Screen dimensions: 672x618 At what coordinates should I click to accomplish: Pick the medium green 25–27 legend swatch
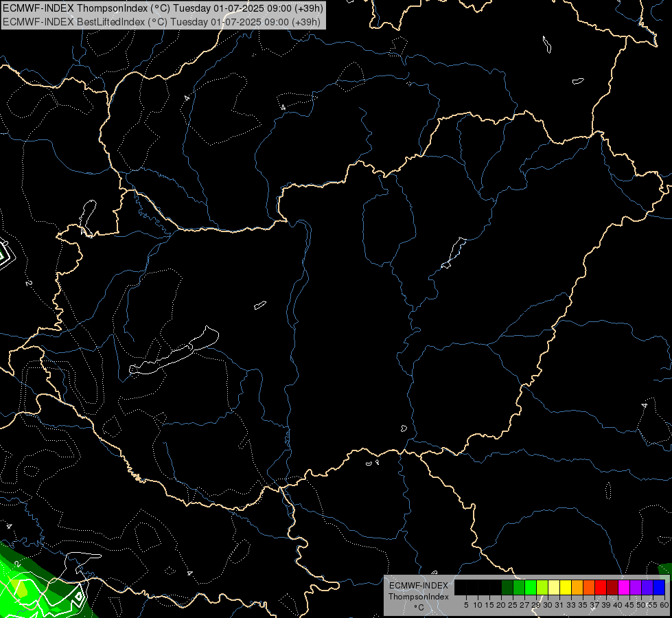tap(519, 587)
